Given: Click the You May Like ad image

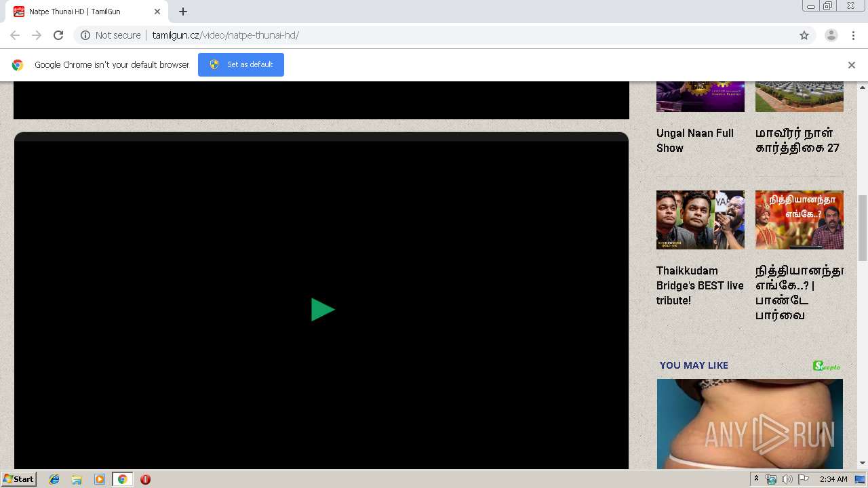Looking at the screenshot, I should (x=750, y=424).
